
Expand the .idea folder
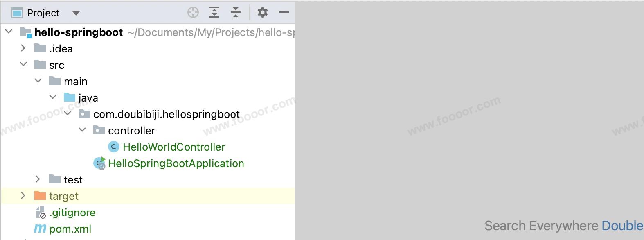point(23,48)
